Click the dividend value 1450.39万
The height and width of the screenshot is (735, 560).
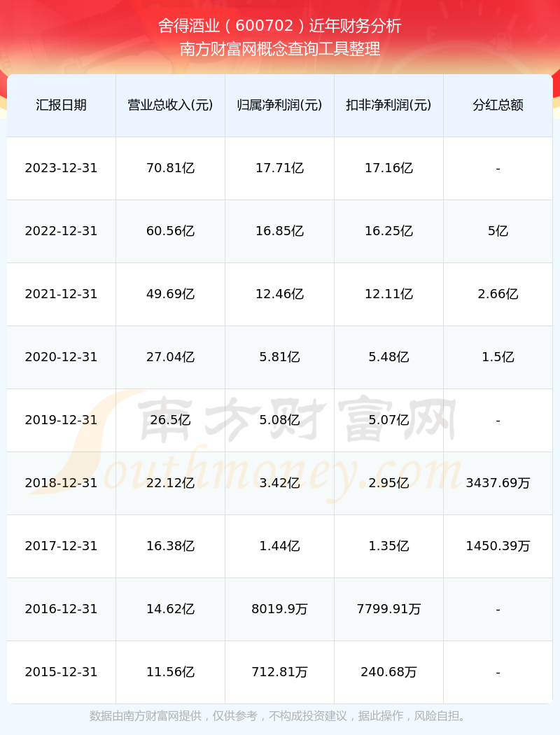[498, 546]
